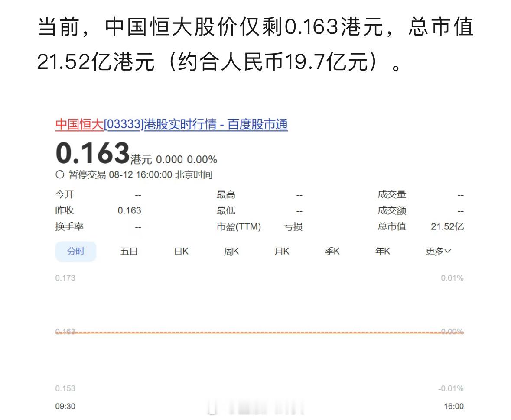Open the 周K chart tab

231,251
